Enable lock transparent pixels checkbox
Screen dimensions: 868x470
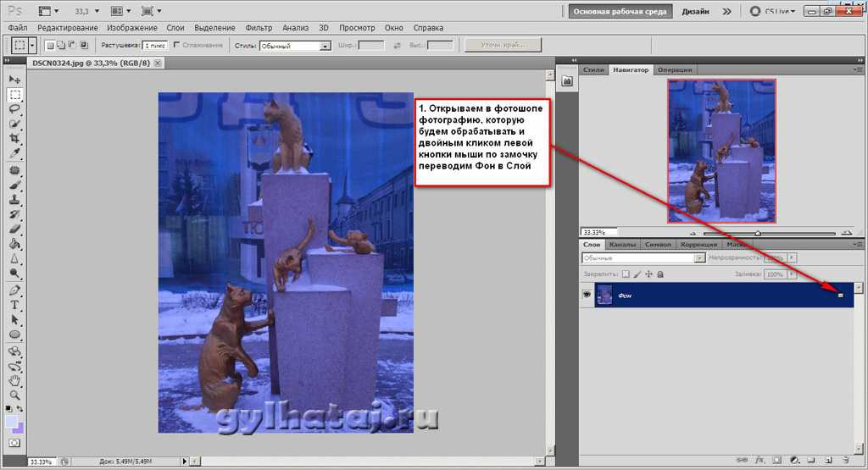click(626, 274)
